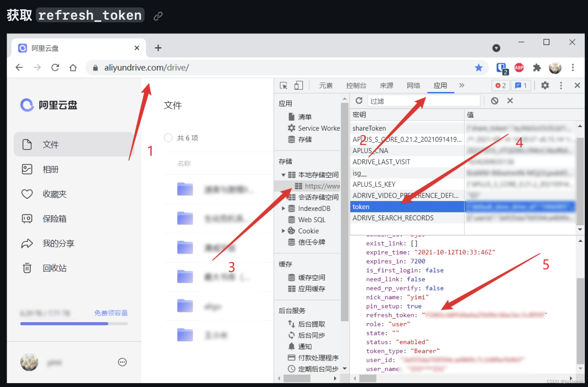This screenshot has height=387, width=588.
Task: Refresh the storage table in DevTools
Action: [359, 101]
